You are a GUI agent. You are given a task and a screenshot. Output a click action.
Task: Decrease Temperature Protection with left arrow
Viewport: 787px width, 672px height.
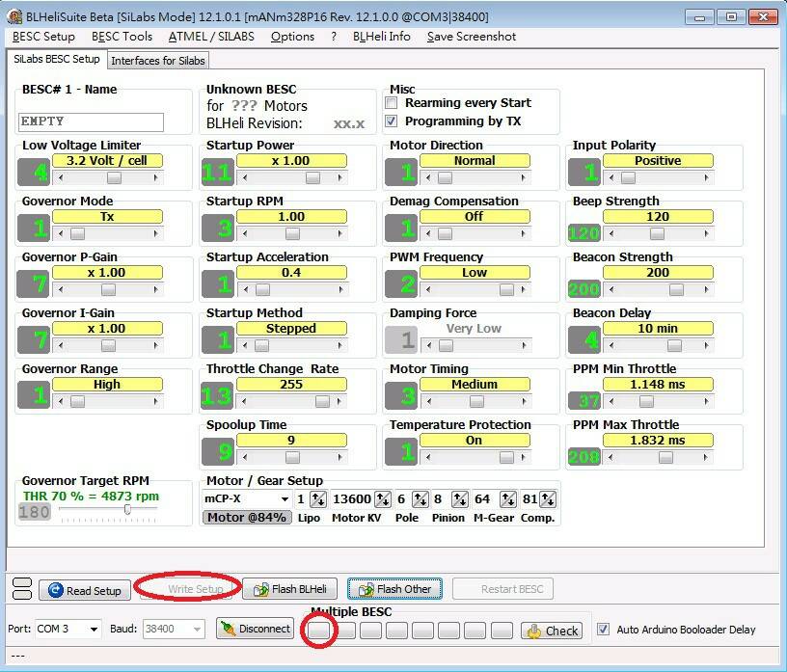coord(428,457)
